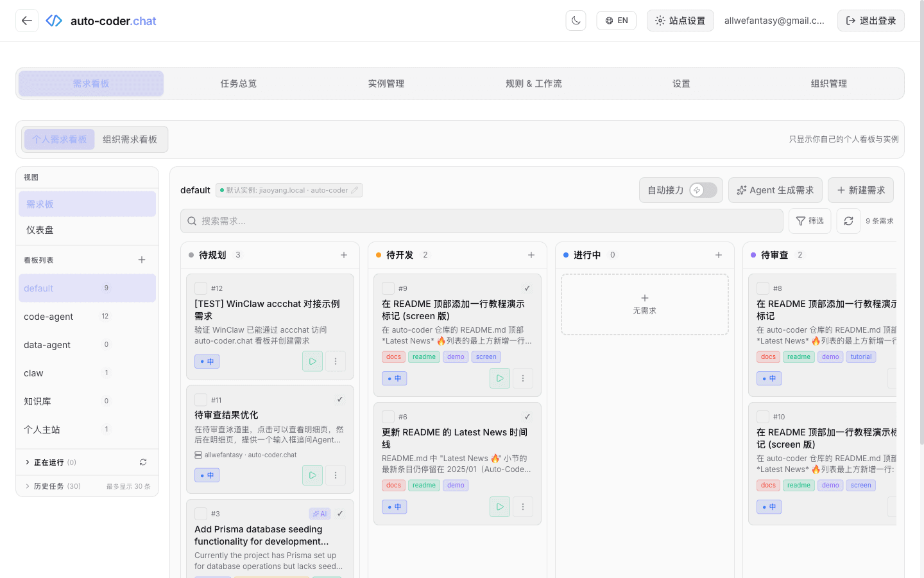The height and width of the screenshot is (578, 924).
Task: Expand the 历史任务 section
Action: point(45,486)
